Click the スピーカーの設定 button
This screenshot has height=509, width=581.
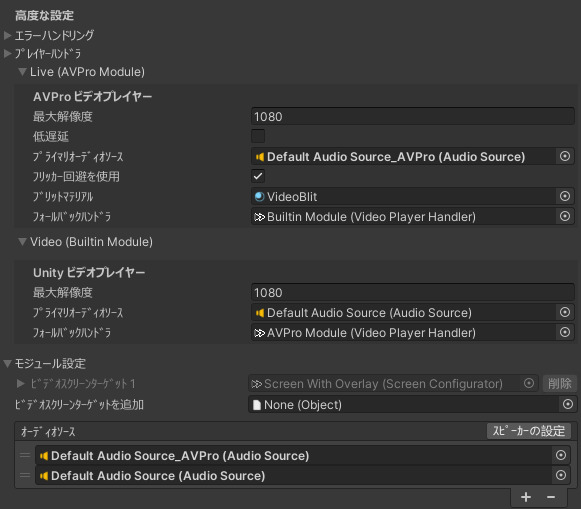pos(529,431)
